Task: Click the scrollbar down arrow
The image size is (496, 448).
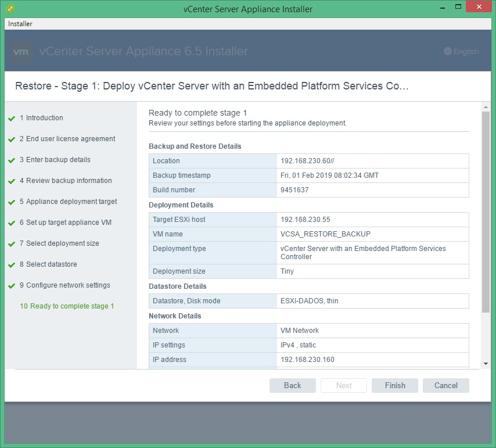Action: (x=486, y=363)
